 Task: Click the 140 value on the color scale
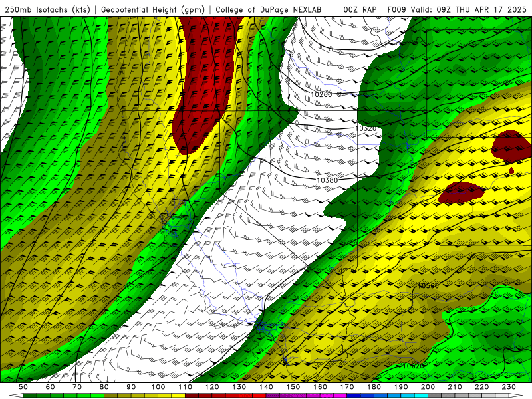[x=266, y=387]
